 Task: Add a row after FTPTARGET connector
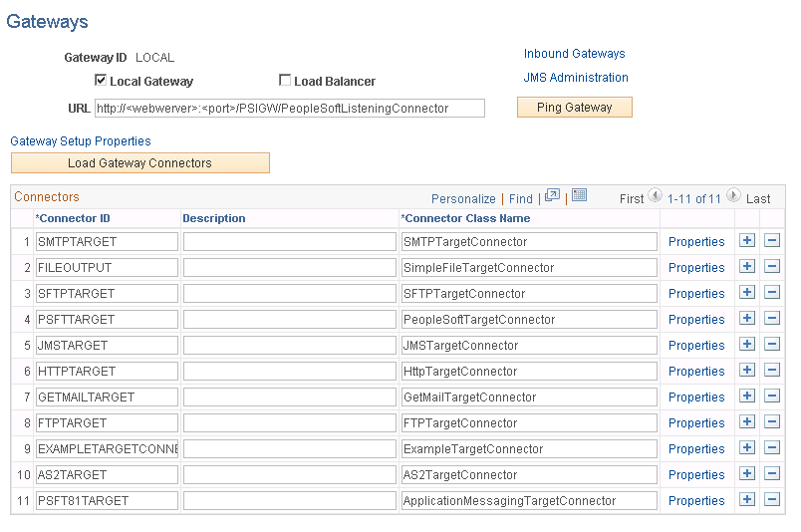747,422
